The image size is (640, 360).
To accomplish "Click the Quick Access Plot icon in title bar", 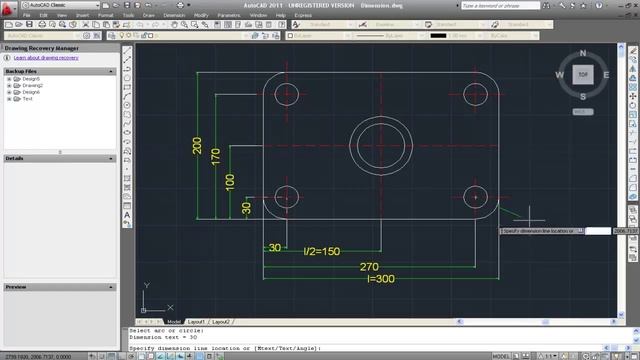I will [x=180, y=5].
